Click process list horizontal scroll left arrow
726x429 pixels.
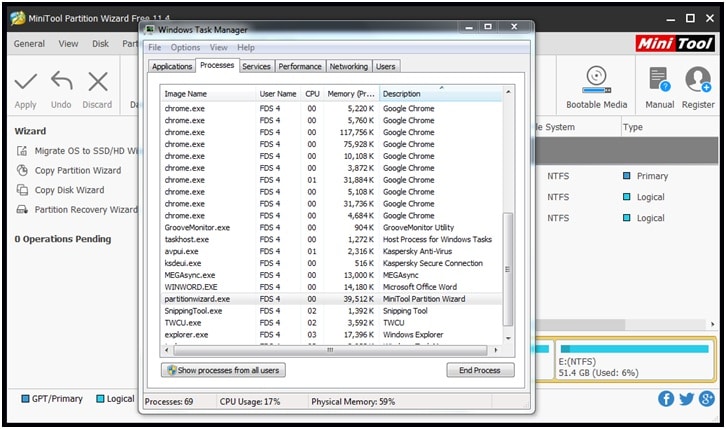click(x=167, y=350)
